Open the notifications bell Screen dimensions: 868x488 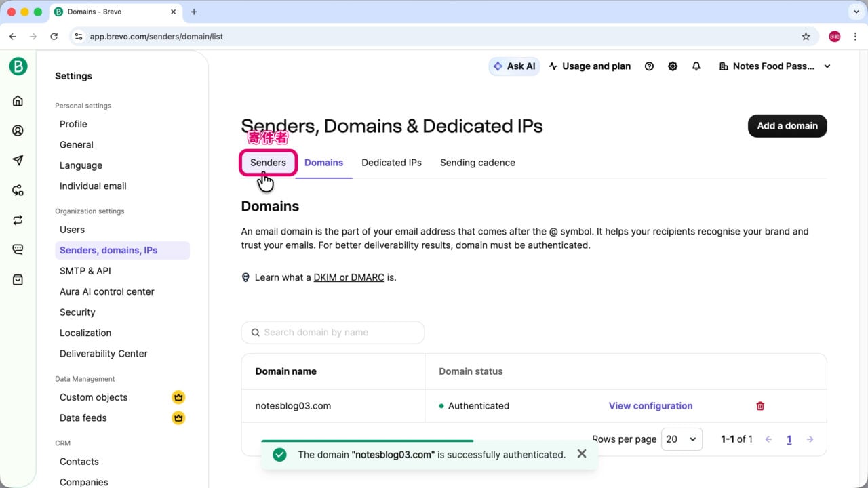pyautogui.click(x=696, y=66)
